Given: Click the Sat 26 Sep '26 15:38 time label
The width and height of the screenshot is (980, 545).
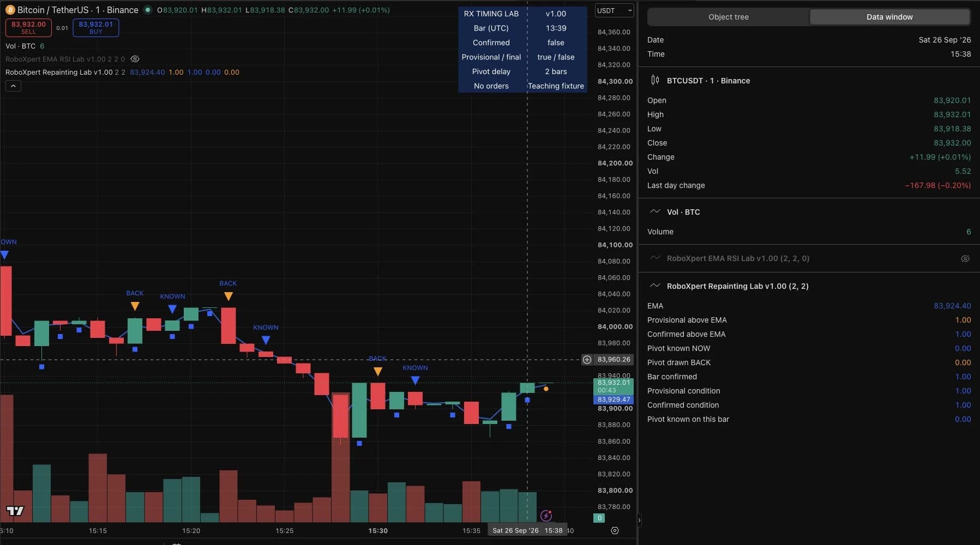Looking at the screenshot, I should (x=527, y=530).
